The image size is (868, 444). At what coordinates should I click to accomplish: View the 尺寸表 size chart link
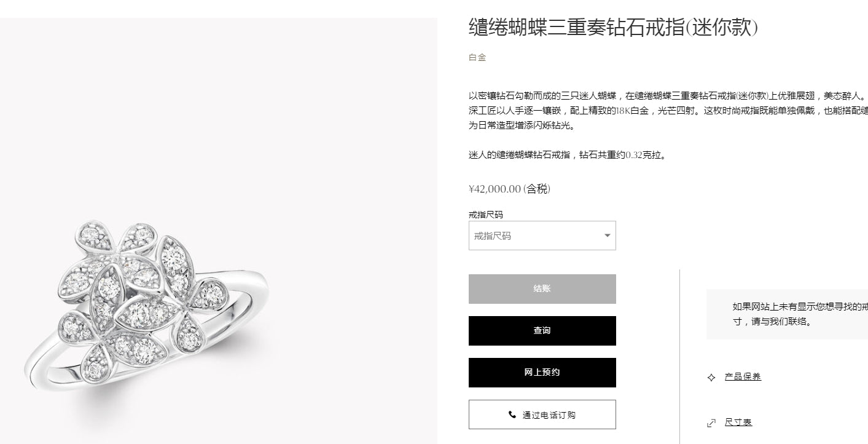point(738,422)
